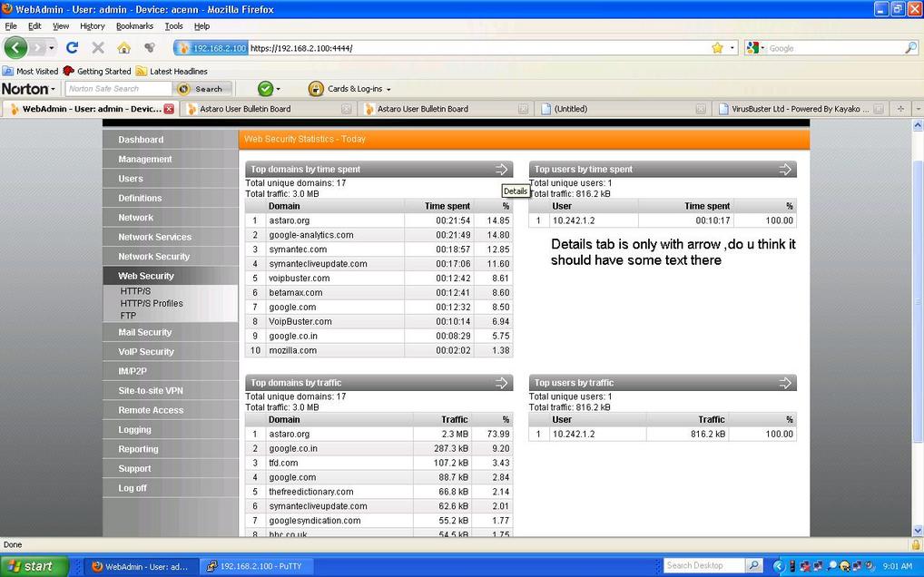The image size is (924, 577).
Task: Open the Bookmarks menu
Action: coord(134,26)
